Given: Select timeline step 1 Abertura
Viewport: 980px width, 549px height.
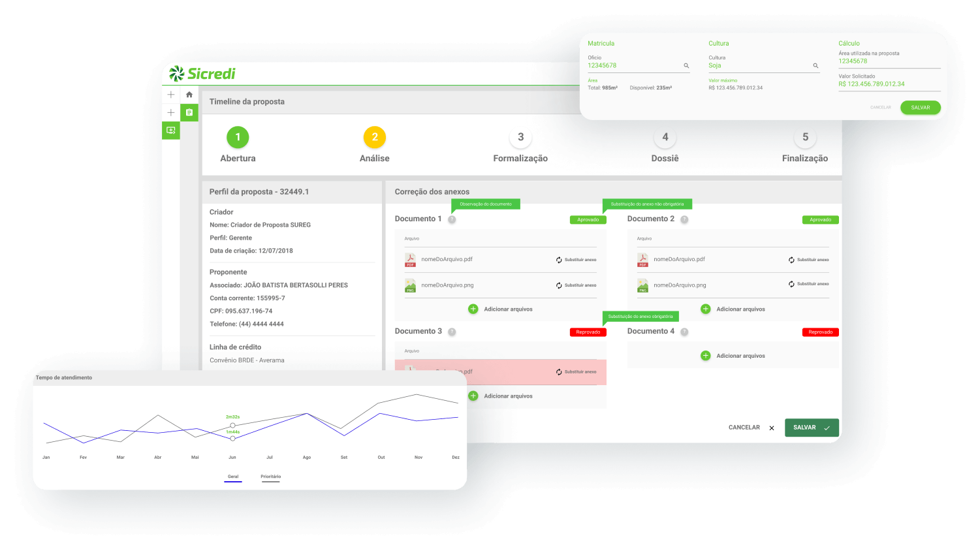Looking at the screenshot, I should (x=238, y=137).
